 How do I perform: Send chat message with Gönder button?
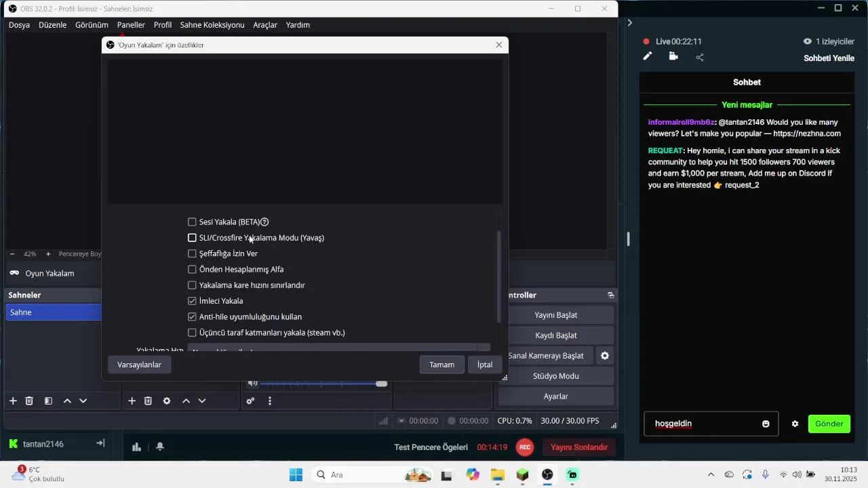click(829, 424)
